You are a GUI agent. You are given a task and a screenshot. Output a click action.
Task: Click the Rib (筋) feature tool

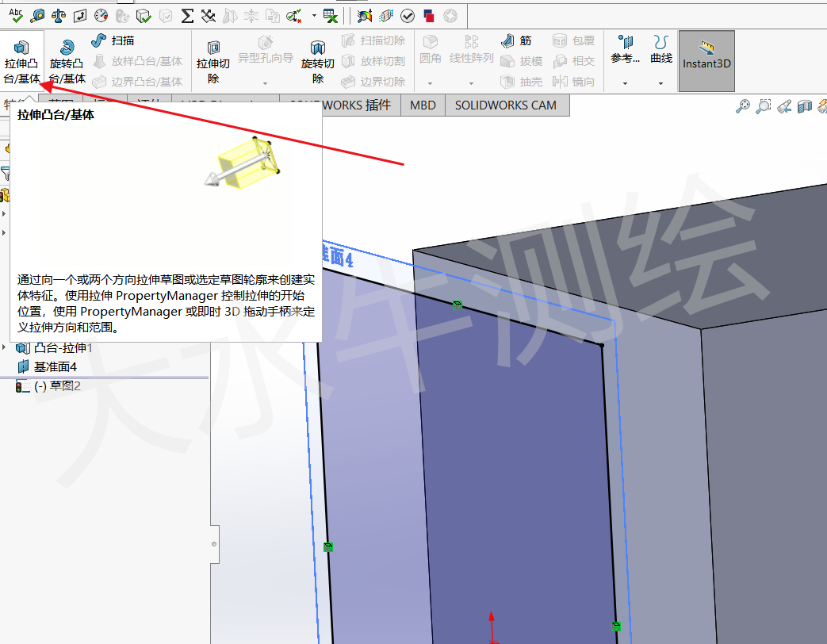[x=516, y=40]
